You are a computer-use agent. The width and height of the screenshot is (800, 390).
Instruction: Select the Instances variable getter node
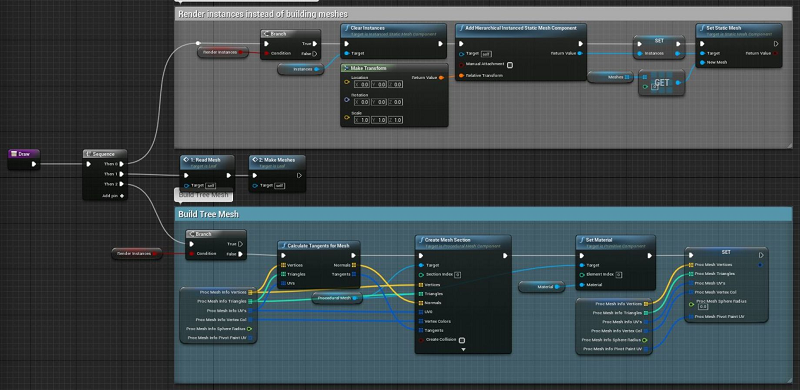coord(301,69)
